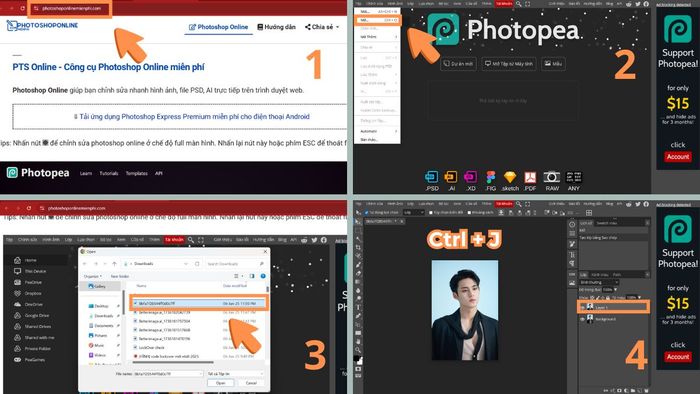Switch to the Swatch màu tab

click(606, 223)
